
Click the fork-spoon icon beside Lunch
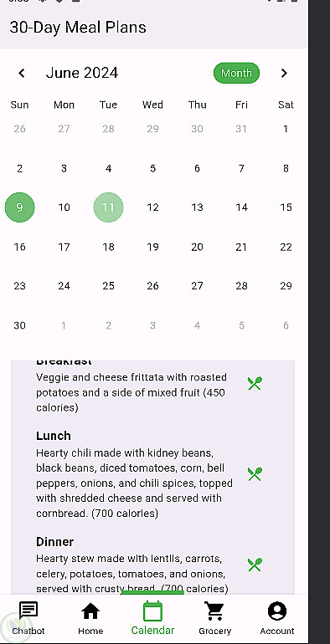pyautogui.click(x=255, y=474)
